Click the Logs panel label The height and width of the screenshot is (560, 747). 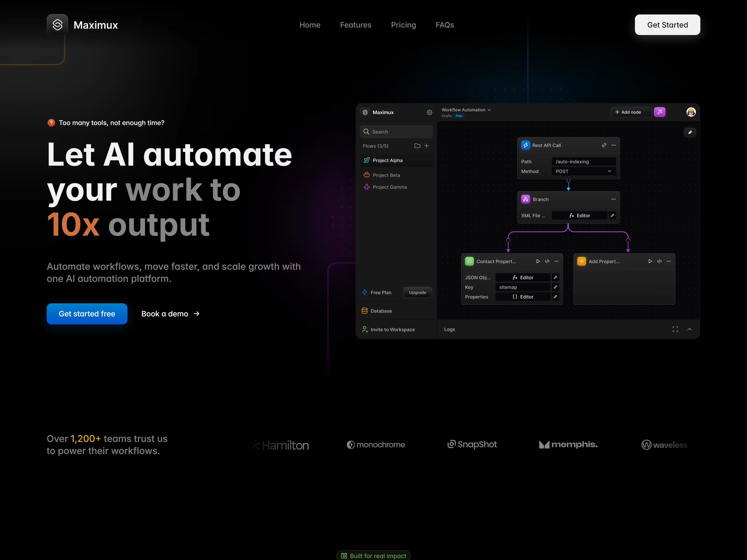449,329
